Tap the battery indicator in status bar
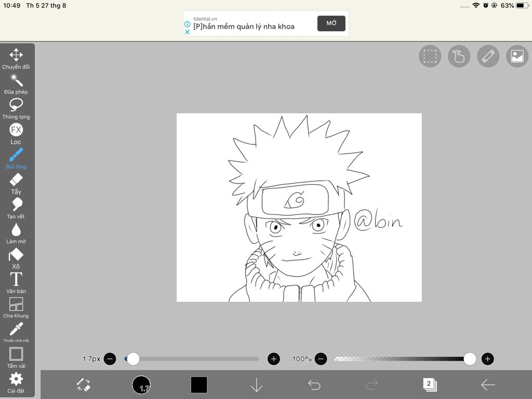Viewport: 532px width, 399px height. [522, 5]
